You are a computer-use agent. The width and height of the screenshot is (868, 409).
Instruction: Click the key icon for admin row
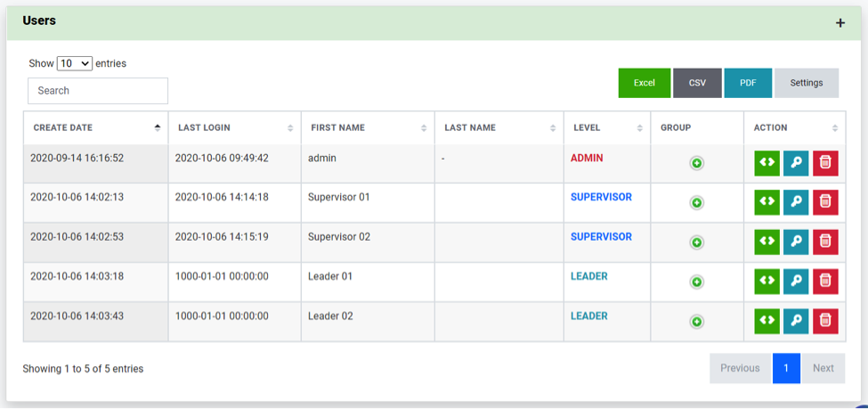tap(796, 163)
